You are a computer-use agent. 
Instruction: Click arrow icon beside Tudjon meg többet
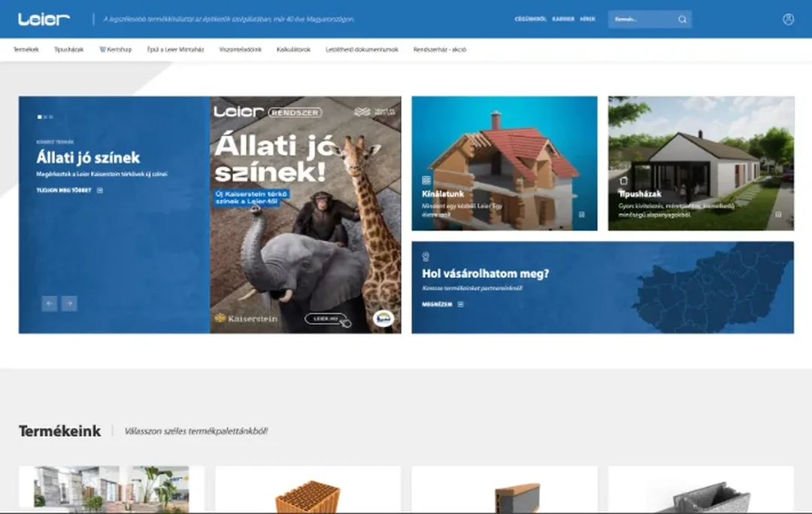coord(100,190)
